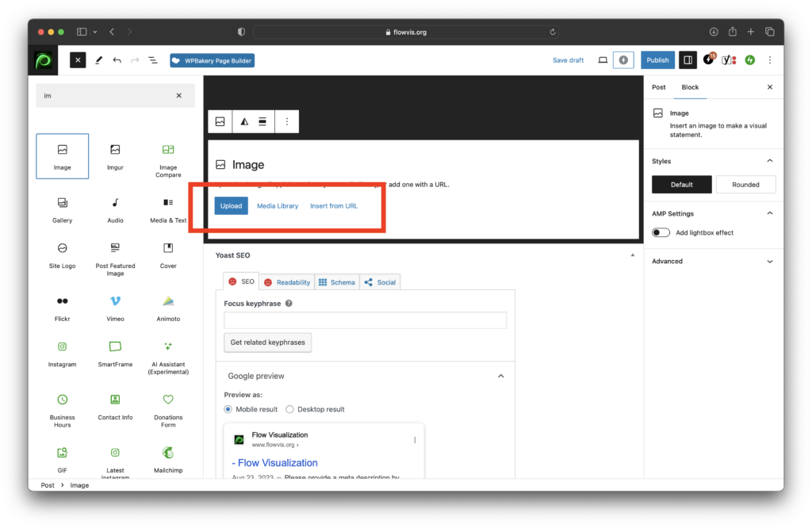
Task: Open the document overview list icon
Action: [152, 60]
